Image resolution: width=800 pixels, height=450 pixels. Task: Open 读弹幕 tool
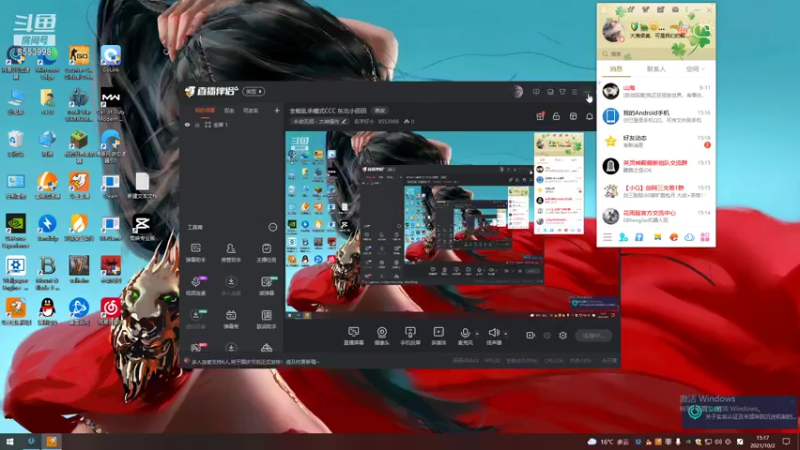[267, 286]
